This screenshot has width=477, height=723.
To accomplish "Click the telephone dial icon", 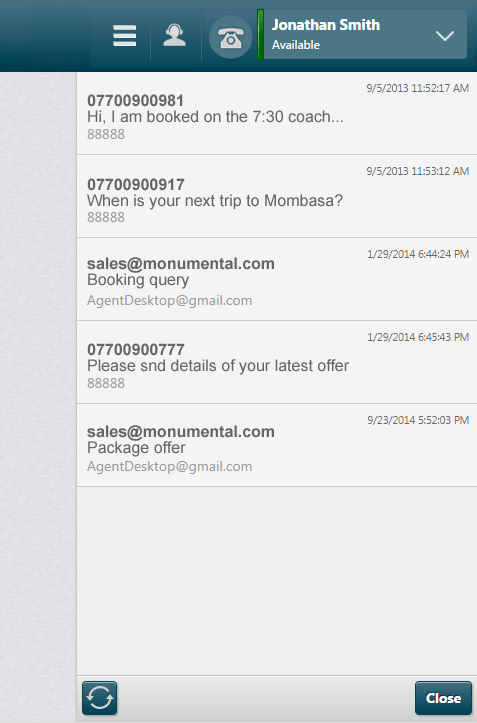I will [231, 37].
